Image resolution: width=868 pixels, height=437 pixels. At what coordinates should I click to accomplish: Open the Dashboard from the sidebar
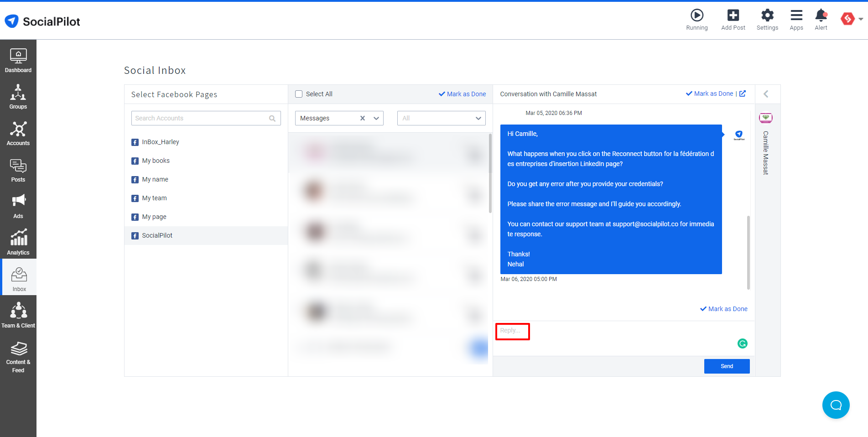tap(18, 59)
